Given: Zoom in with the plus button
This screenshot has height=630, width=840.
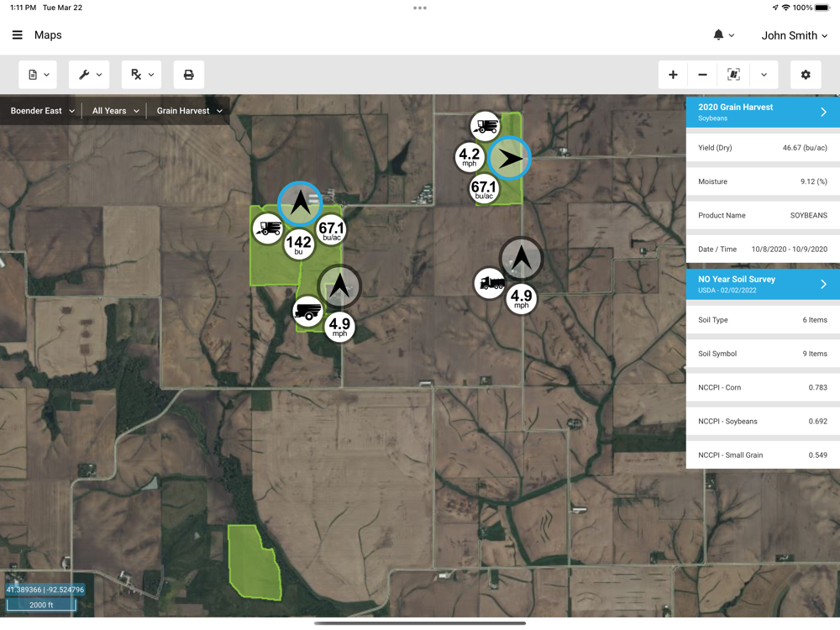Looking at the screenshot, I should (x=673, y=75).
